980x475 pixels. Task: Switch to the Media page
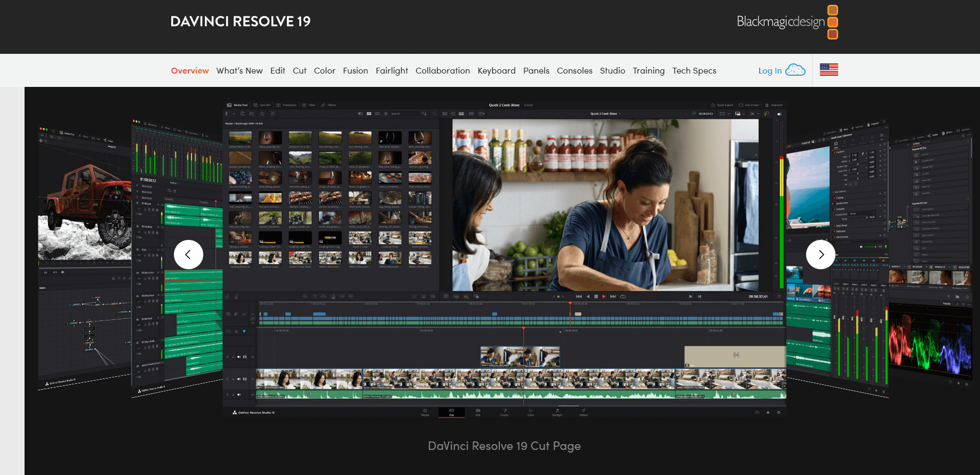coord(425,412)
